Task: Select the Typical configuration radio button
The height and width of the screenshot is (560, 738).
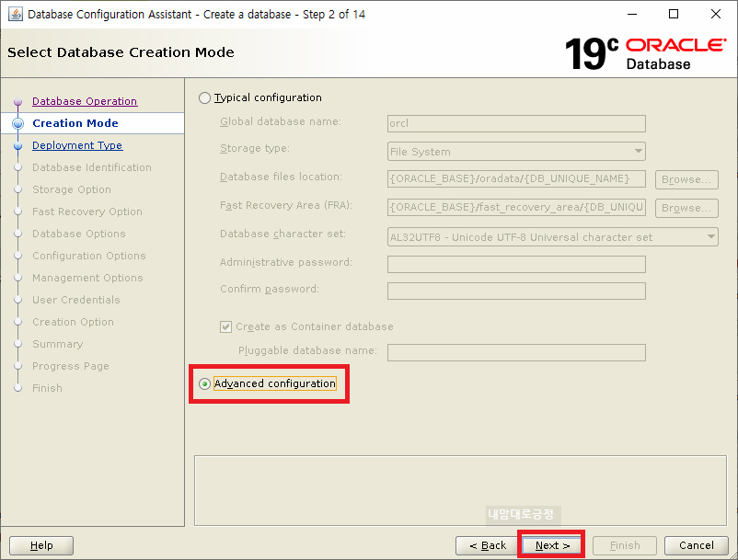Action: pyautogui.click(x=204, y=97)
